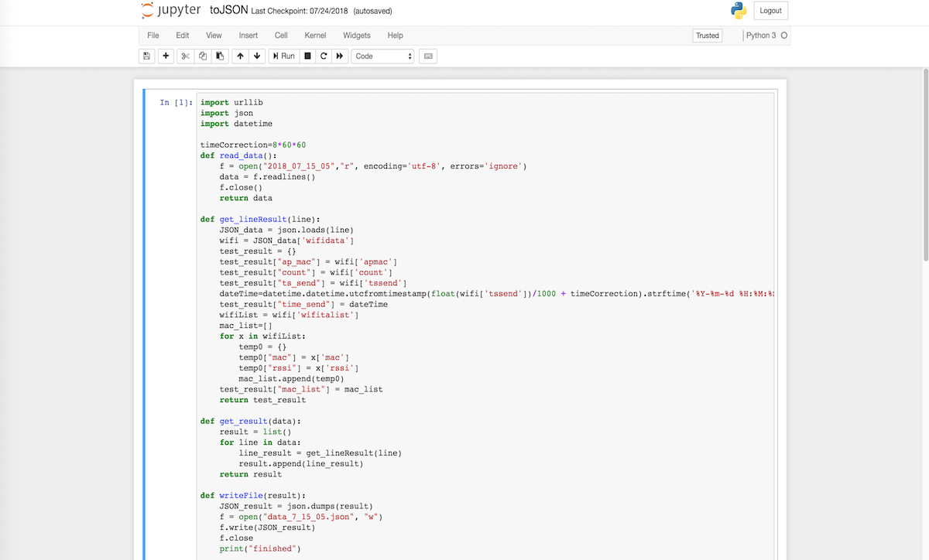Click the Python logo icon
929x560 pixels.
739,11
